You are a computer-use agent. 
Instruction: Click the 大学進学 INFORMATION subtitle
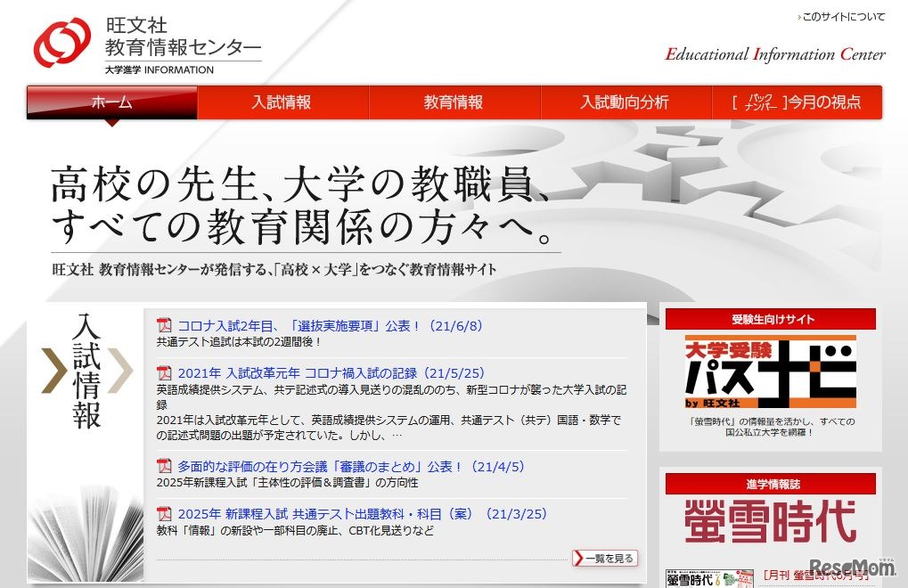pos(160,70)
